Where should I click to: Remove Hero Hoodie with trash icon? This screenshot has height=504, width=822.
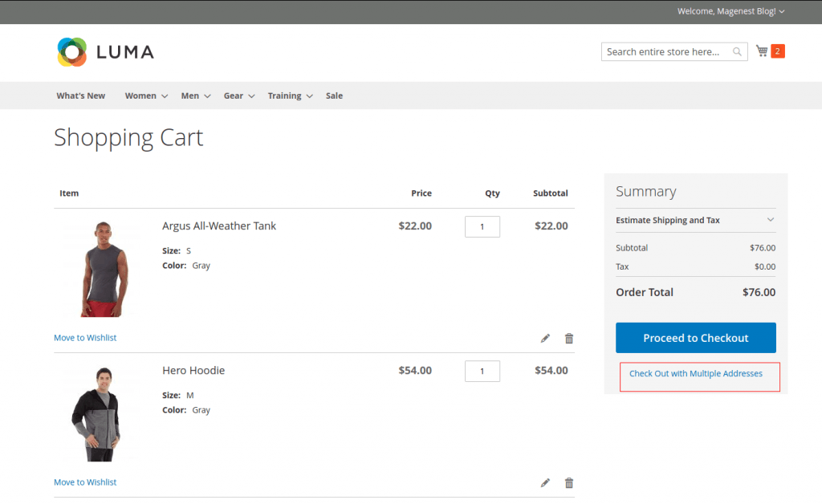(569, 483)
